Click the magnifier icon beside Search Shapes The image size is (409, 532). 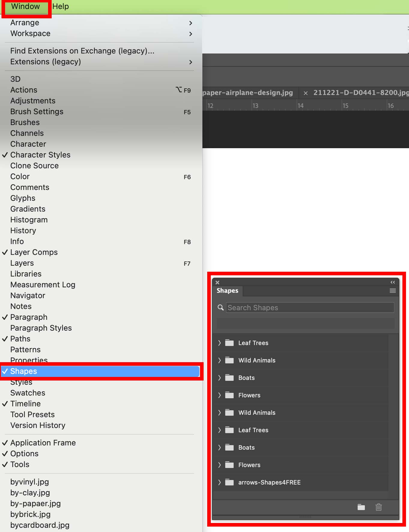[x=221, y=307]
